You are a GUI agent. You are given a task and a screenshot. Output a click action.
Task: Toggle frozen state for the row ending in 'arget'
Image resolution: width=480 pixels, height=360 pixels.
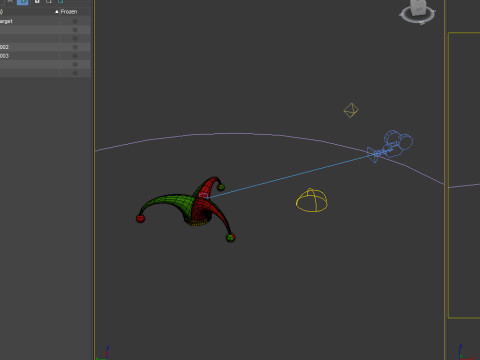[75, 21]
